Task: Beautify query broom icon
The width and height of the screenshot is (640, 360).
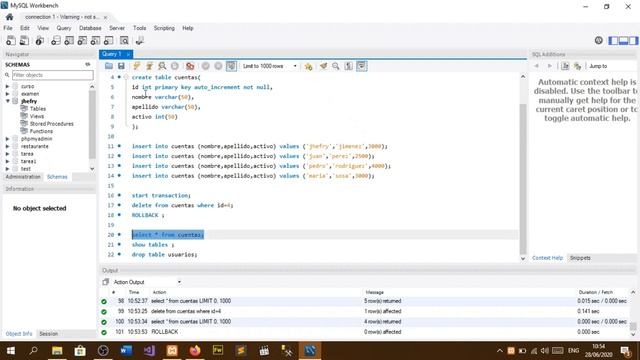Action: [323, 66]
